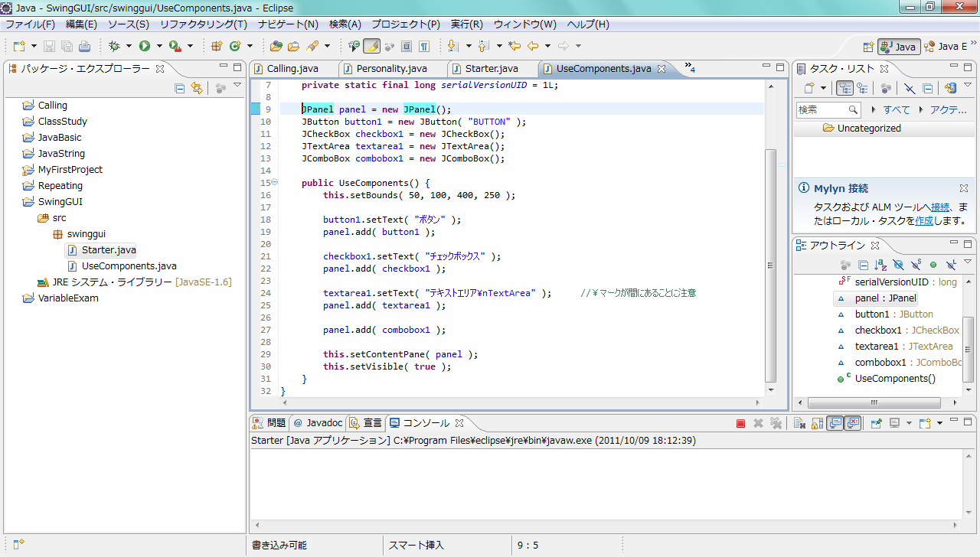Click the green Run button in toolbar
The width and height of the screenshot is (980, 557).
coord(144,46)
